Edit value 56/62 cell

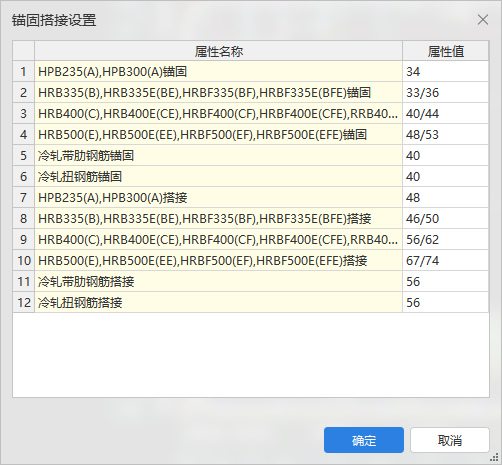coord(446,239)
